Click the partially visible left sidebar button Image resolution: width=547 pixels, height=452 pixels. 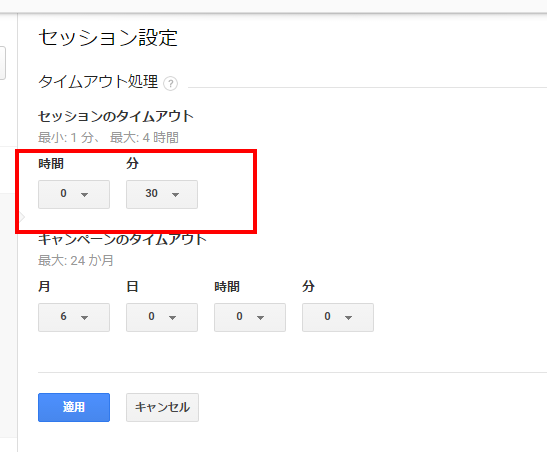2,63
